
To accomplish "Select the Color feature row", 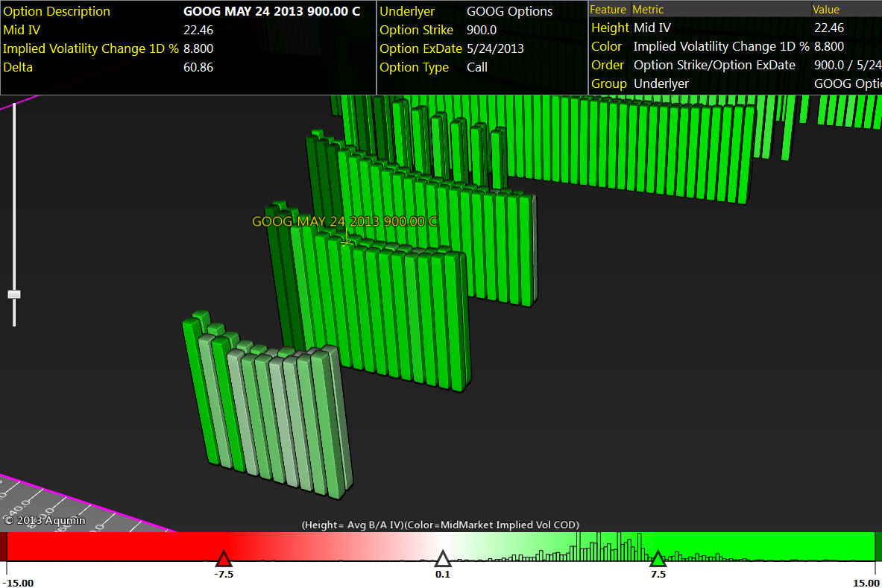I will [606, 46].
